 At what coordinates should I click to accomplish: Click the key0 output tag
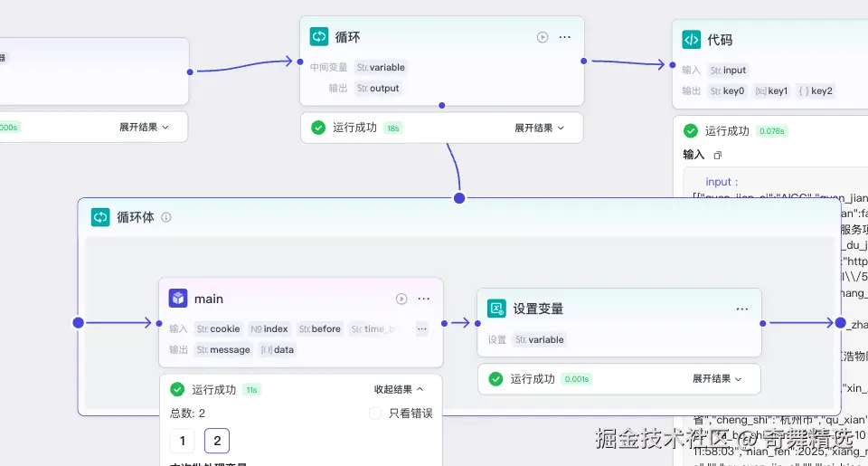pyautogui.click(x=727, y=90)
